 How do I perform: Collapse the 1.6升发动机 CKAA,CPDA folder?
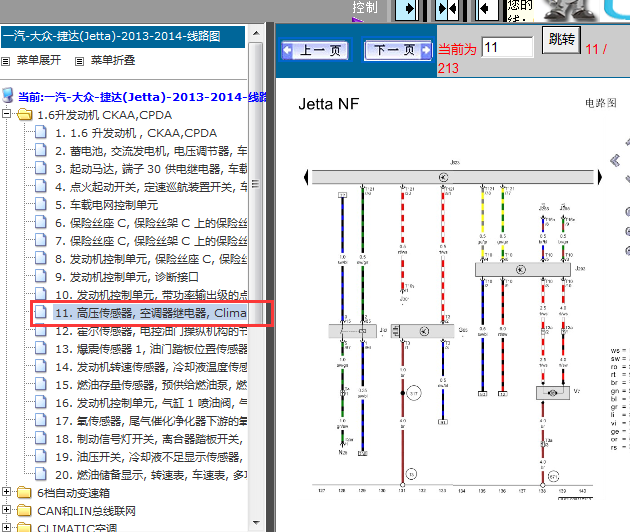(x=6, y=114)
